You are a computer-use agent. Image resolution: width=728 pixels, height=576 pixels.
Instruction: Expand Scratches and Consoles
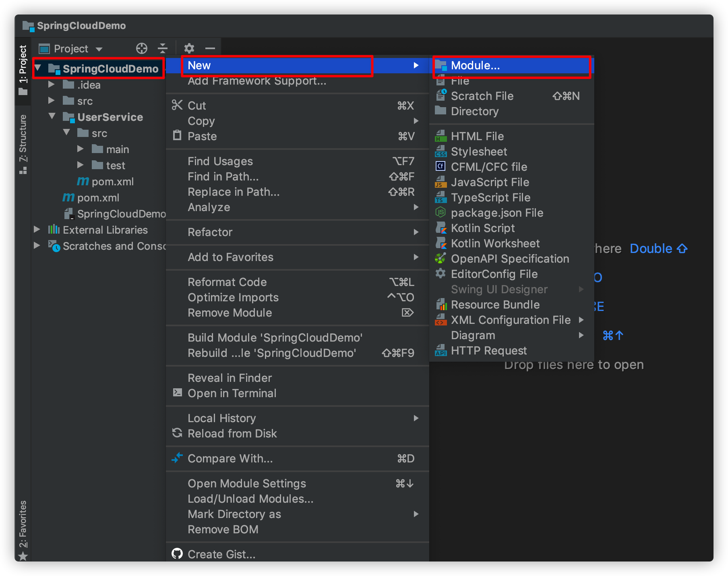[x=37, y=245]
